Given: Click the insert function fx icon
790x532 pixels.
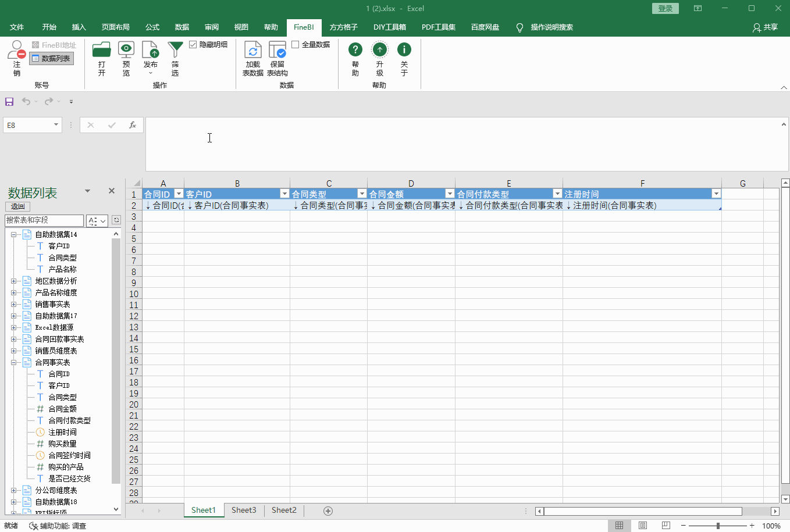Looking at the screenshot, I should [133, 125].
